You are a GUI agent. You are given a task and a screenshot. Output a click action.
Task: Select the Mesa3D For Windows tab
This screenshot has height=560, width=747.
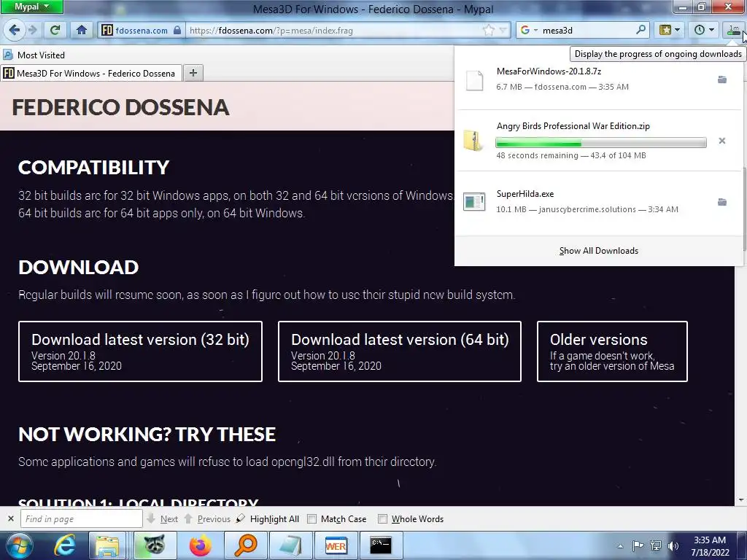[90, 74]
